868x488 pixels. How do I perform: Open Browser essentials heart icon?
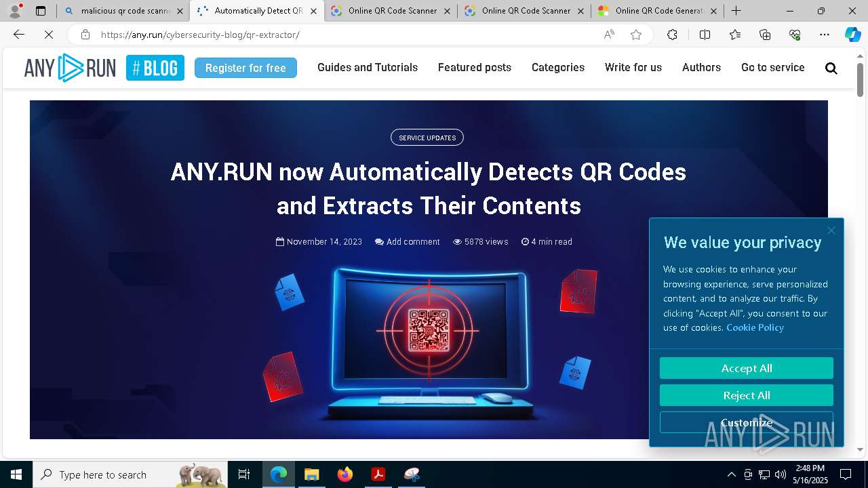point(795,35)
